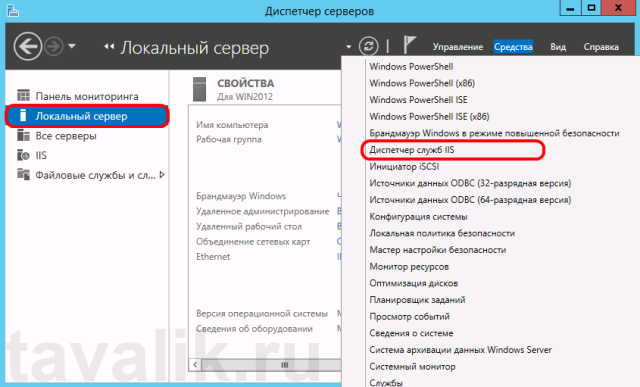
Task: Open Конфигурация системы
Action: 418,217
